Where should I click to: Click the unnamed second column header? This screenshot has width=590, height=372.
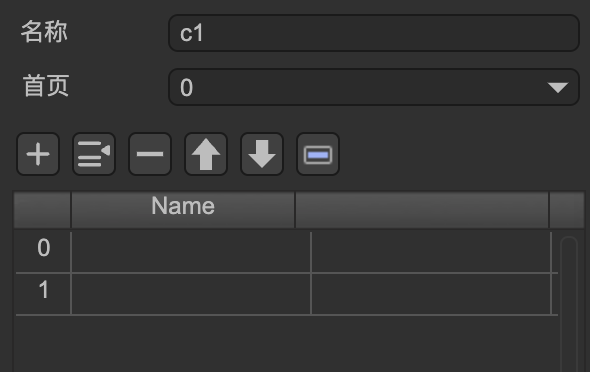point(422,210)
